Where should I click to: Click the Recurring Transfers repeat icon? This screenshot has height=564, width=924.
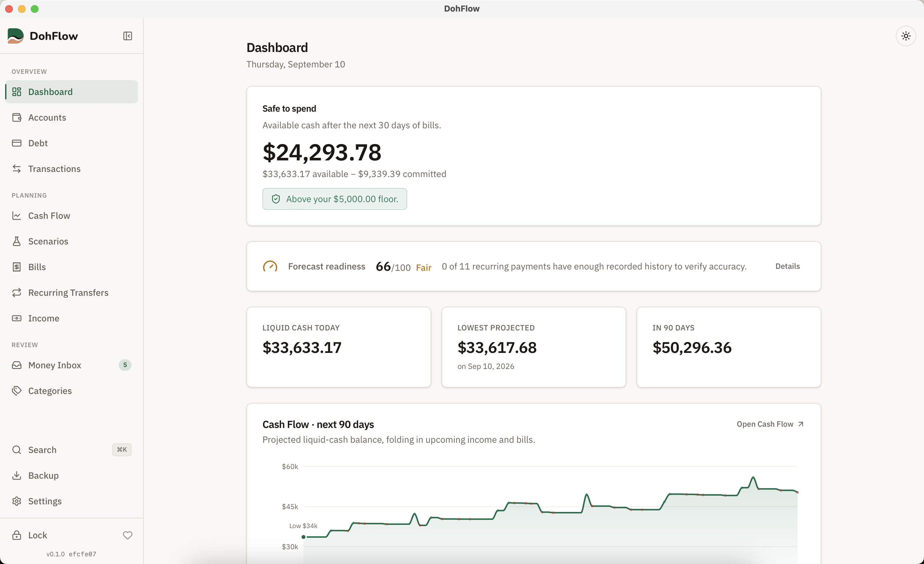[16, 293]
